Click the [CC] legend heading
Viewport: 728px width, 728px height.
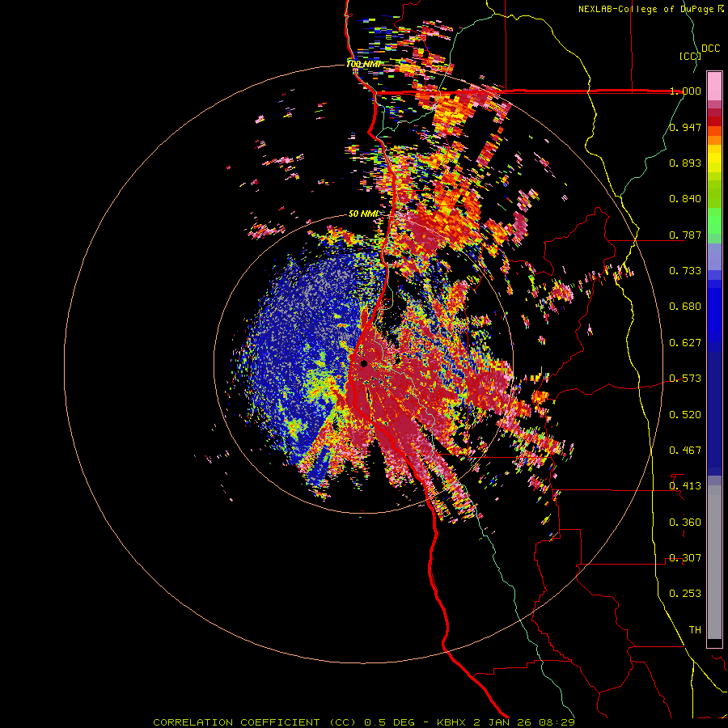click(690, 56)
